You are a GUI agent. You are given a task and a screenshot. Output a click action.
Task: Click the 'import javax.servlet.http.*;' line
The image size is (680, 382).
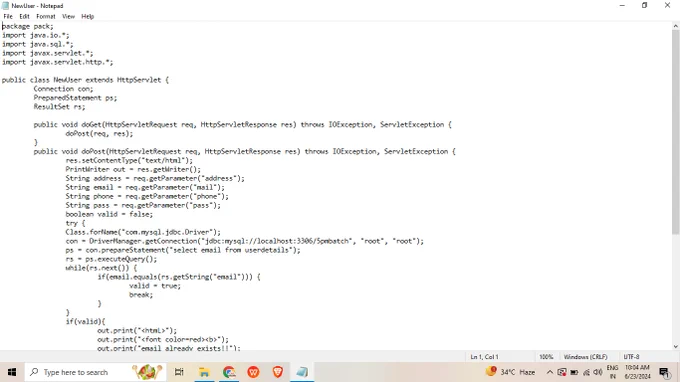coord(58,62)
